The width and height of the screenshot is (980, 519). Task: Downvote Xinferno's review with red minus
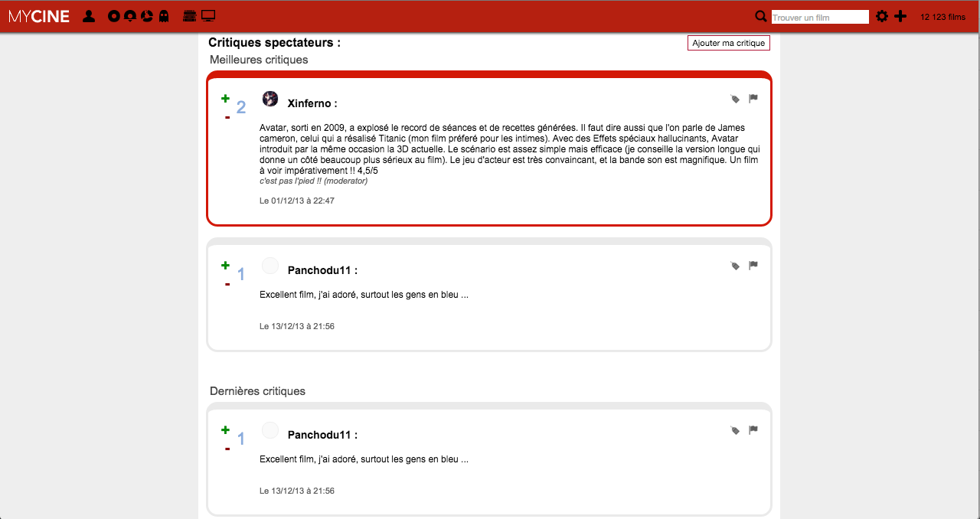tap(227, 117)
